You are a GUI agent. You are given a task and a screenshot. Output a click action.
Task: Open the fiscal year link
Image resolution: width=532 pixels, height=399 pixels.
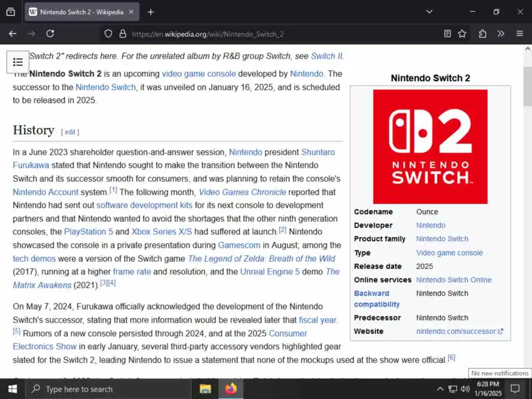[318, 320]
